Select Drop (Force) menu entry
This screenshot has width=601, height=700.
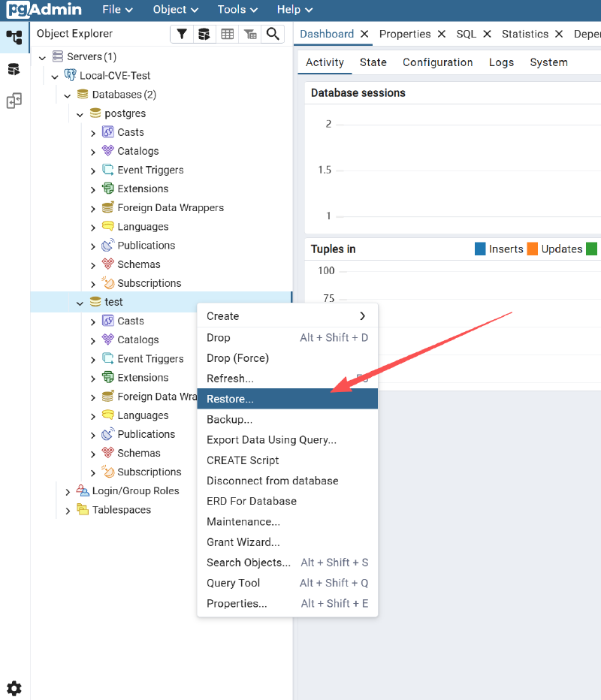click(x=288, y=358)
